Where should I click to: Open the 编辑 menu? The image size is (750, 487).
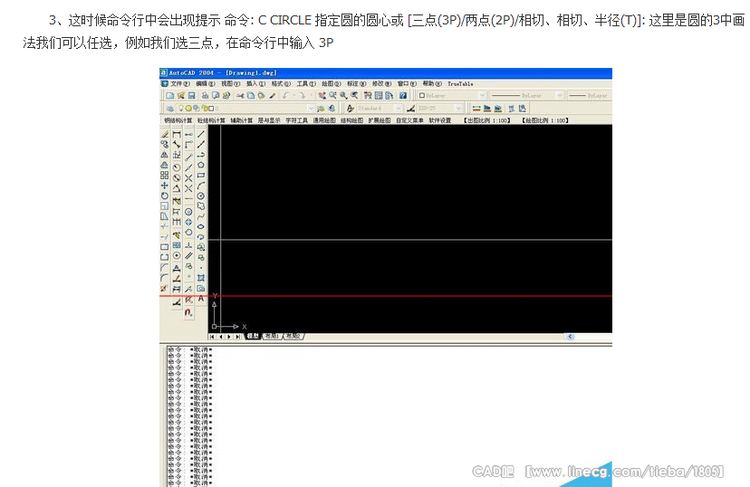(206, 84)
